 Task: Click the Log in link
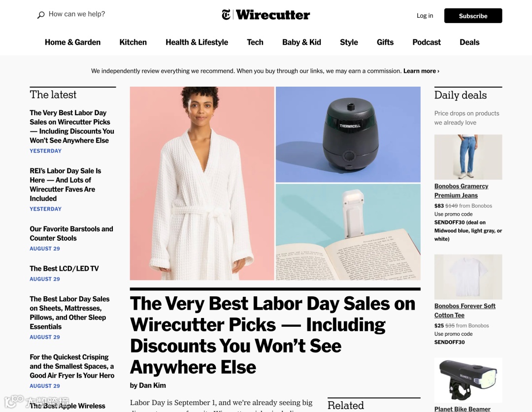[425, 16]
